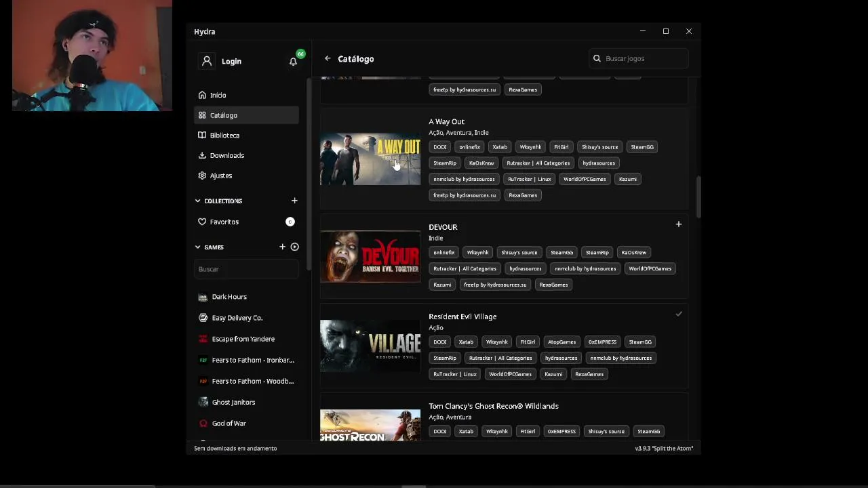
Task: Select 0xEMPRESS tag under Resident Evil Village
Action: [x=602, y=342]
